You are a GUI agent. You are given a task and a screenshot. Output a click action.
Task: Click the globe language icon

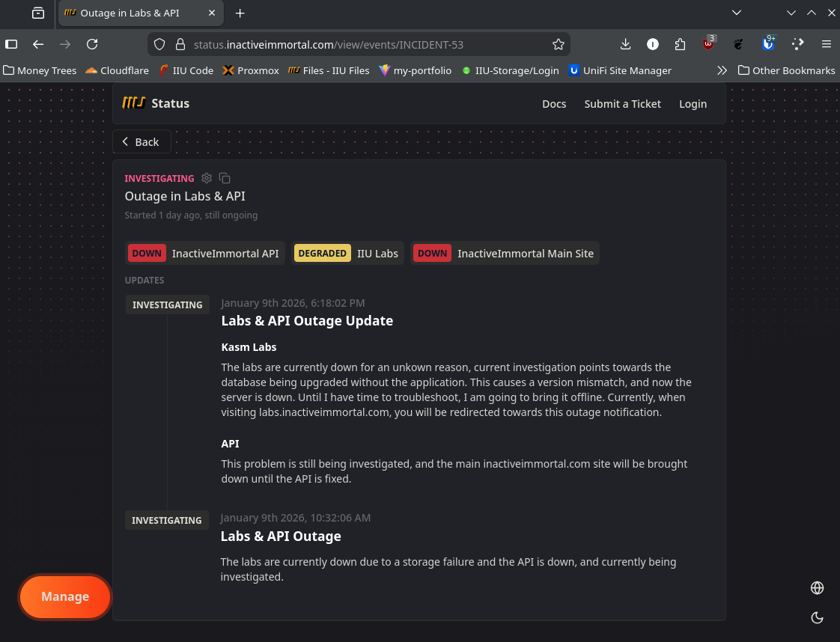tap(818, 588)
